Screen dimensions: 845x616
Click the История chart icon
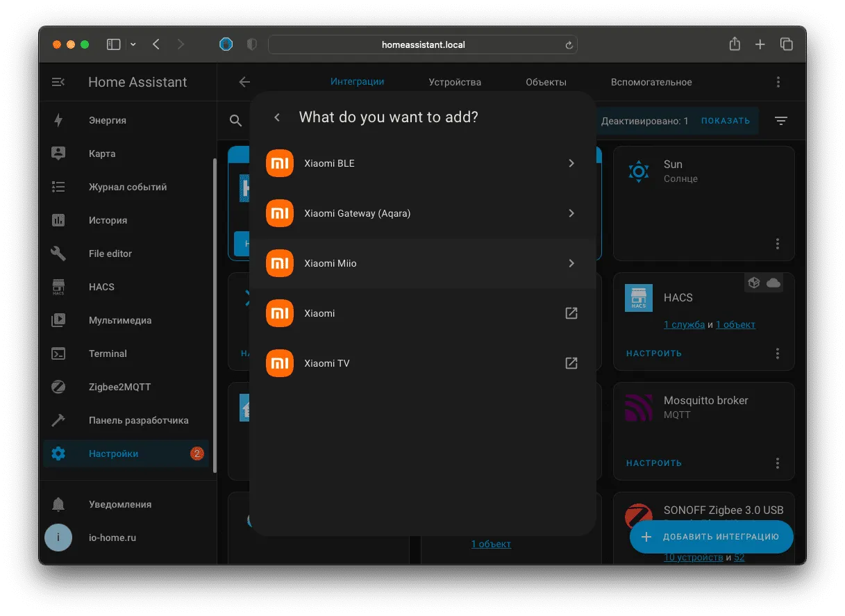[58, 220]
